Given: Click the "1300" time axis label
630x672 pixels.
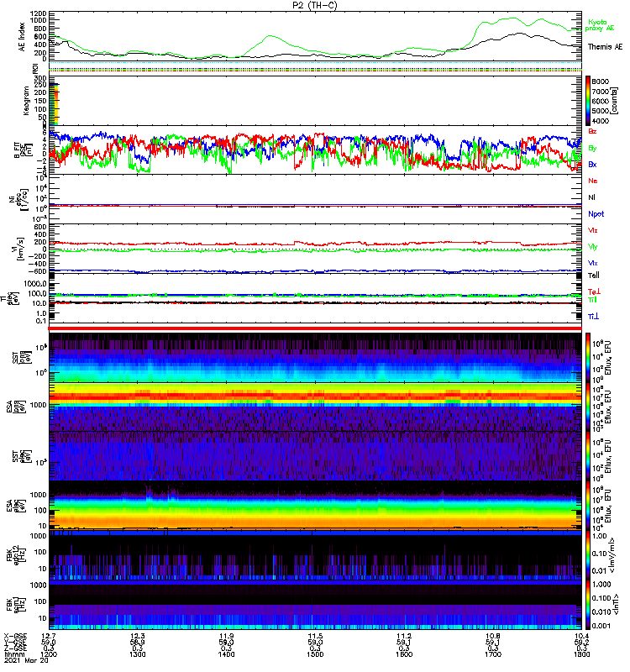Looking at the screenshot, I should [138, 654].
